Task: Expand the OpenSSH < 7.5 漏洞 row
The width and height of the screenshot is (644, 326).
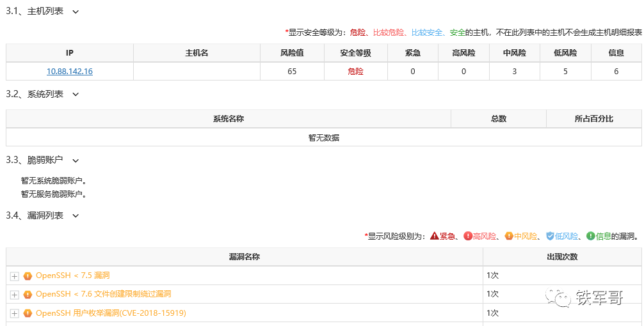Action: 14,276
